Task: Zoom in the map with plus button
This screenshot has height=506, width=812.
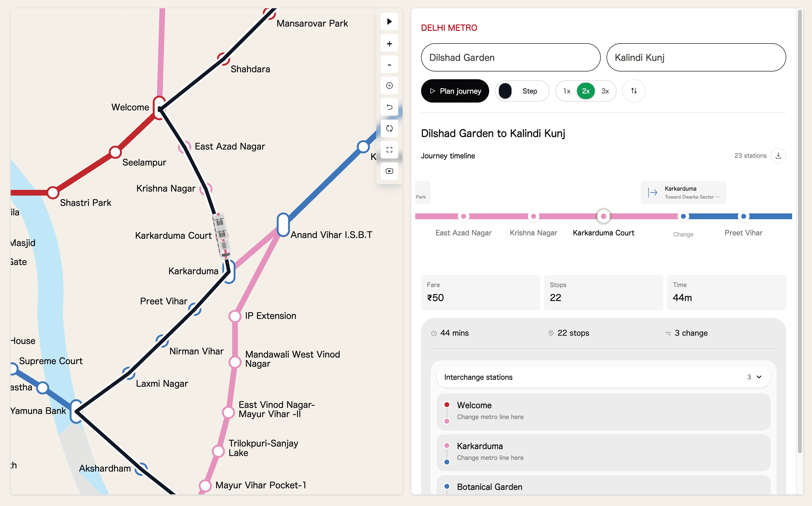Action: click(389, 44)
